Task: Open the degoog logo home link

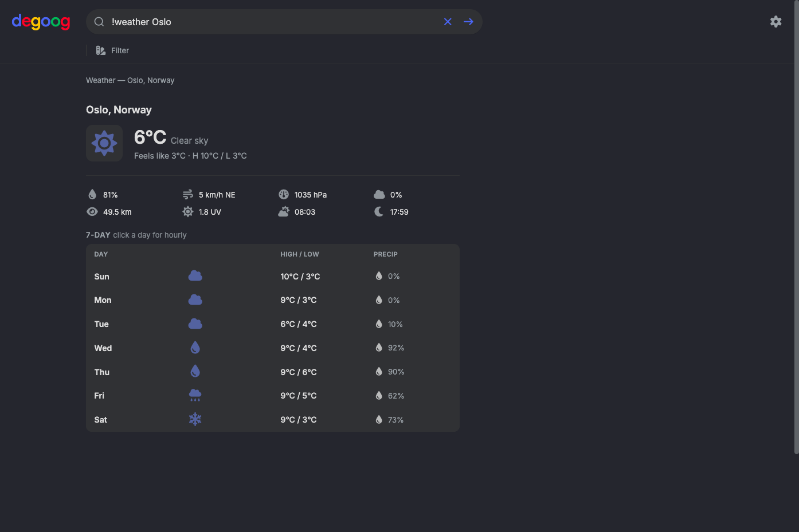Action: [x=41, y=22]
